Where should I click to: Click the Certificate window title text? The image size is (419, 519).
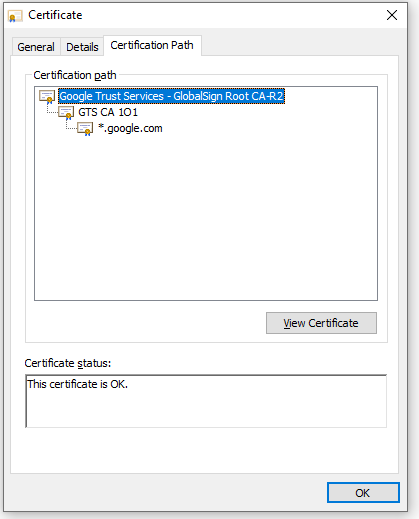click(55, 15)
